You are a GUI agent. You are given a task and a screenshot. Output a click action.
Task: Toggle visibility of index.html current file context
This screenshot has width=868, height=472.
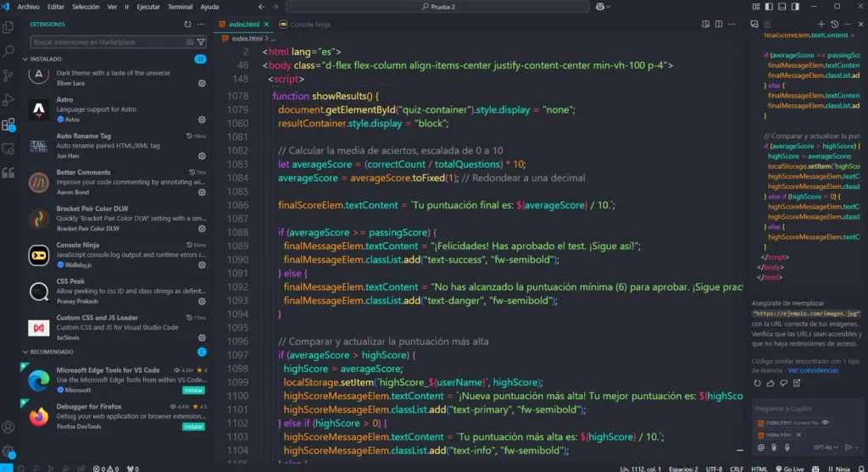click(x=825, y=422)
